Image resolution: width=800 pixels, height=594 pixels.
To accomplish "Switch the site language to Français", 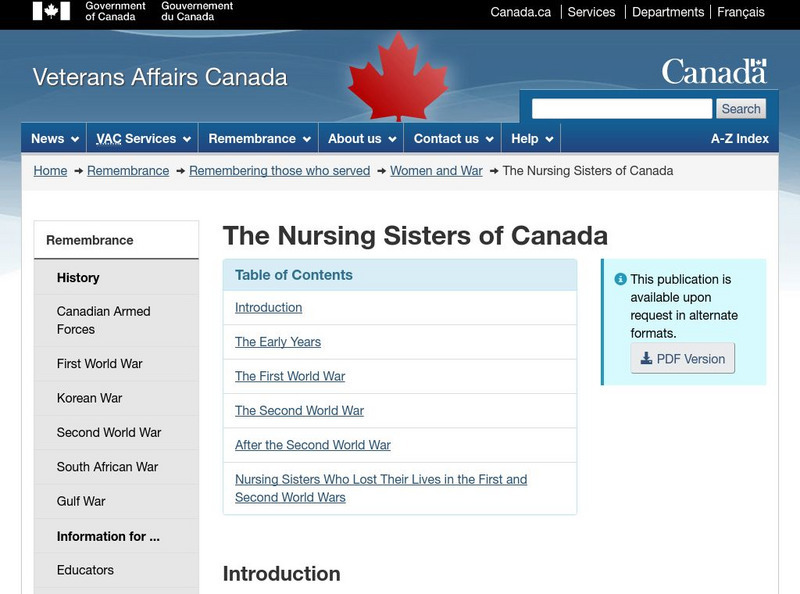I will [740, 12].
